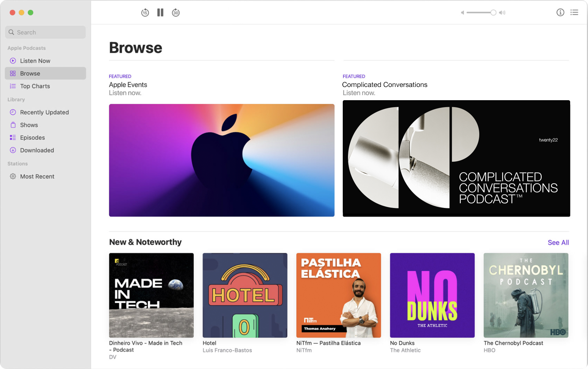The width and height of the screenshot is (588, 369).
Task: Click the New & Noteworthy heading
Action: pos(145,242)
